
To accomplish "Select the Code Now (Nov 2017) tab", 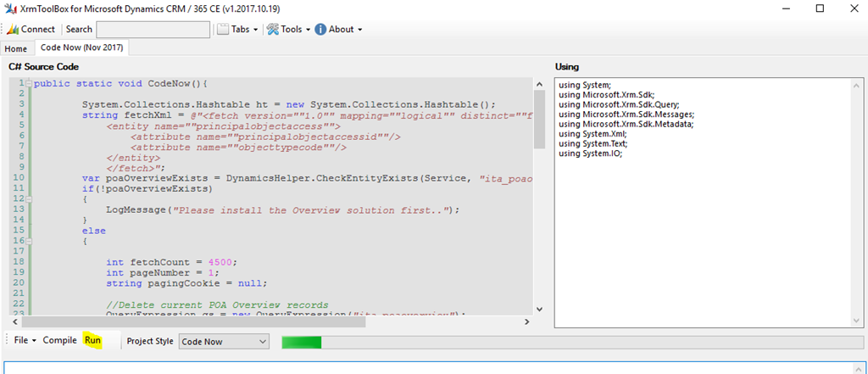I will pos(81,47).
